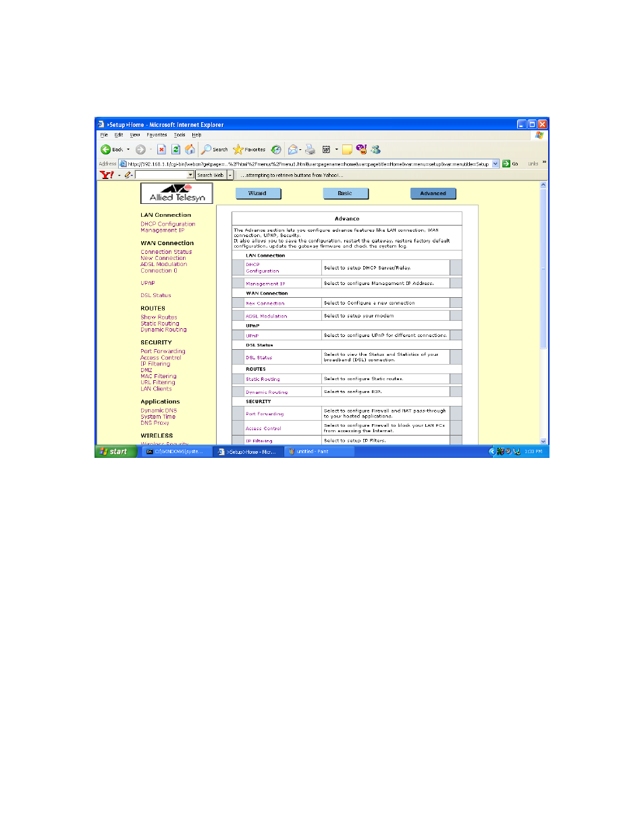Open DHCP Configuration in the sidebar
644x834 pixels.
coord(168,224)
